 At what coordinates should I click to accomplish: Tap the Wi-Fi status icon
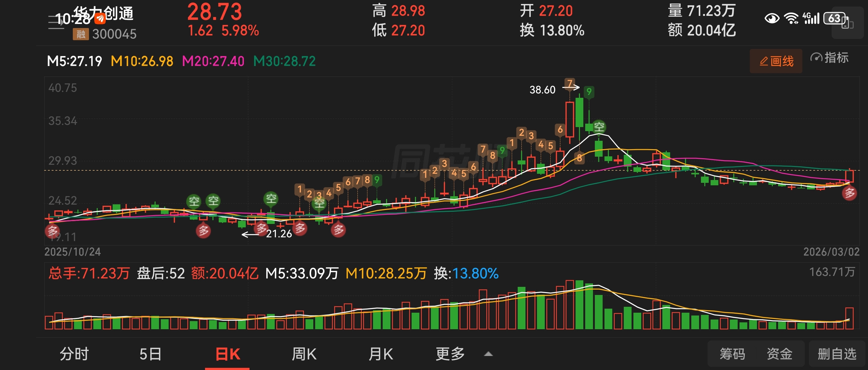coord(791,18)
